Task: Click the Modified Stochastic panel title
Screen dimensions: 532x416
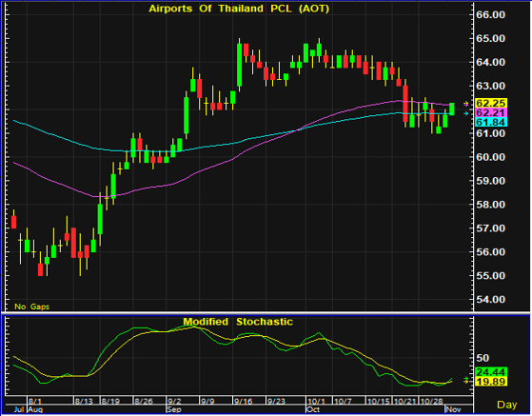Action: (x=238, y=322)
